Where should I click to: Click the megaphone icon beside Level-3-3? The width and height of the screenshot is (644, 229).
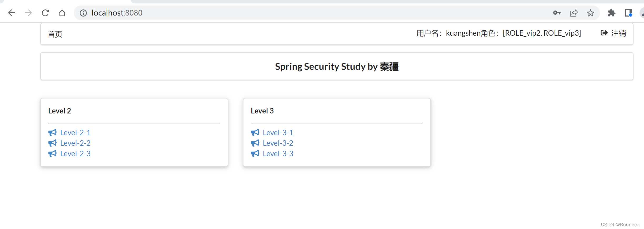click(255, 154)
